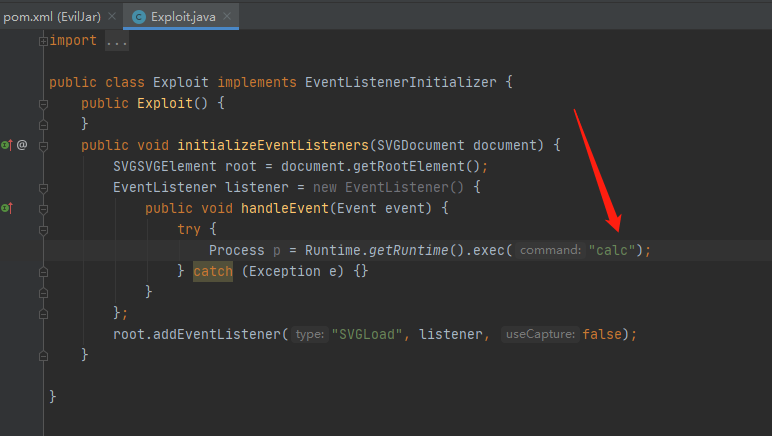Collapse the Exploit() constructor fold start

click(43, 104)
